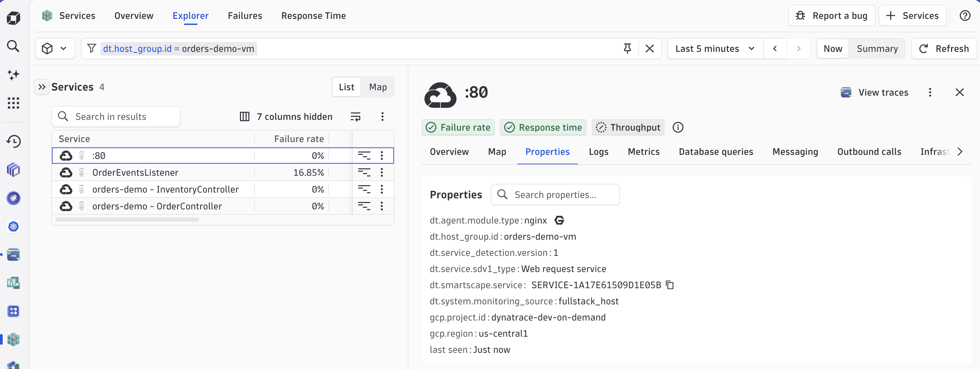
Task: Focus the Search properties field
Action: 555,195
